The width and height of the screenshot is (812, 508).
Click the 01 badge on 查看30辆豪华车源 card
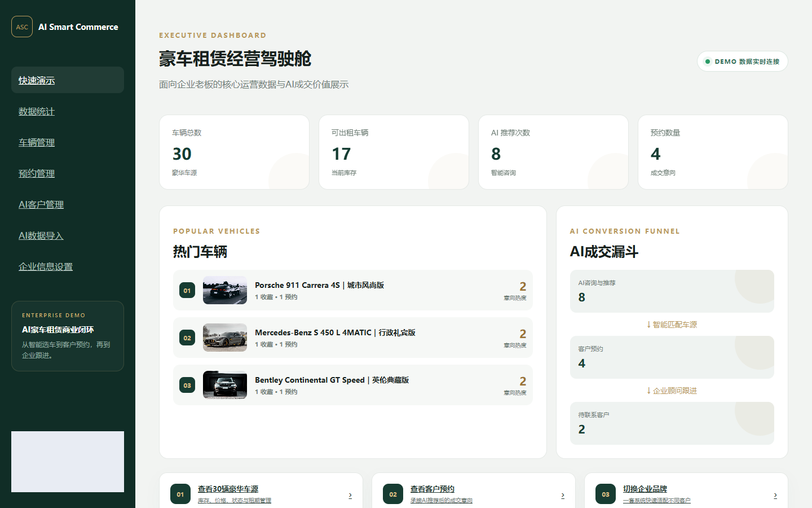click(180, 494)
